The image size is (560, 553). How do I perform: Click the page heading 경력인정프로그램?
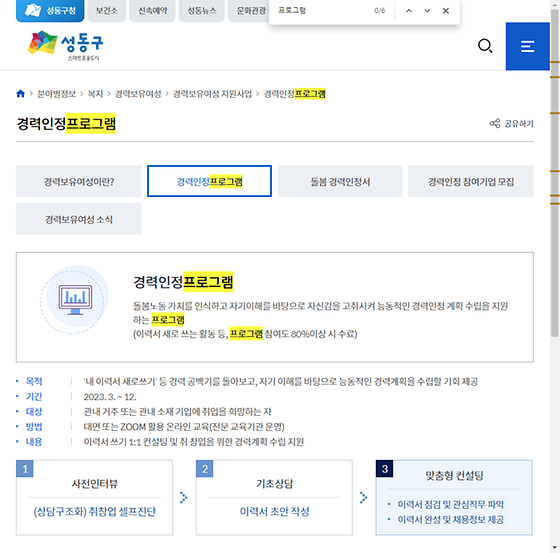pos(66,124)
